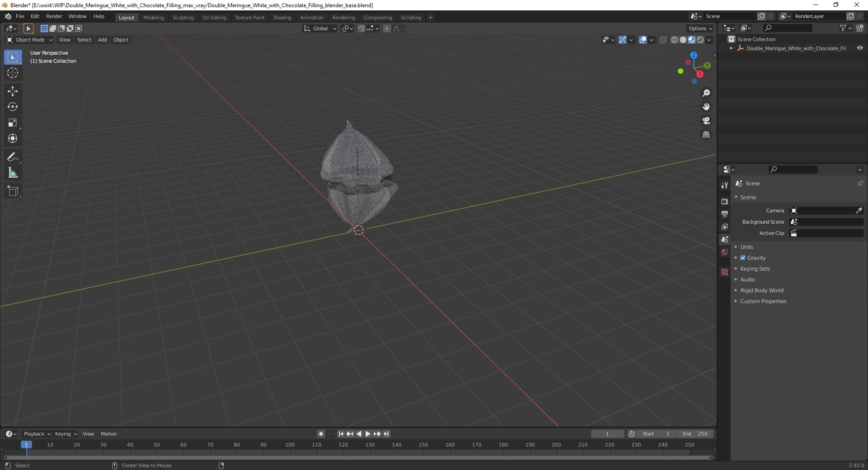The image size is (868, 470).
Task: Activate the 3D Cursor tool
Action: tap(13, 73)
